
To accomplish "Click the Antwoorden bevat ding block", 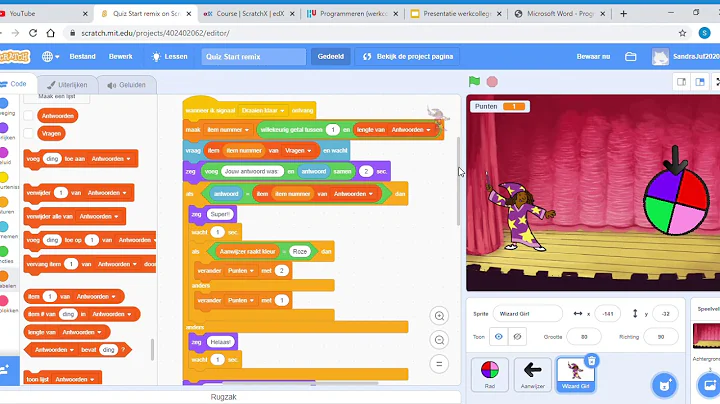I will pyautogui.click(x=77, y=350).
